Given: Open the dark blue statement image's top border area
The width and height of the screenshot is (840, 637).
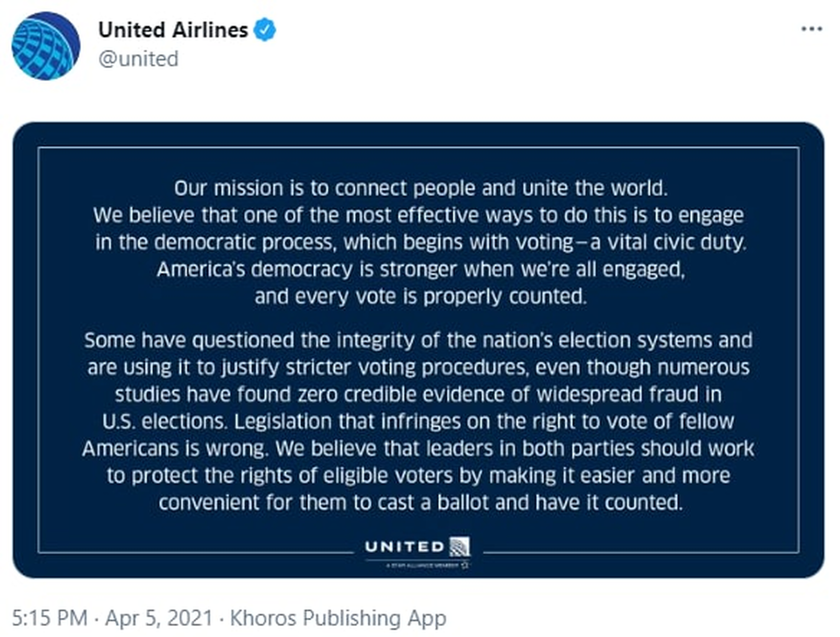Looking at the screenshot, I should [418, 134].
